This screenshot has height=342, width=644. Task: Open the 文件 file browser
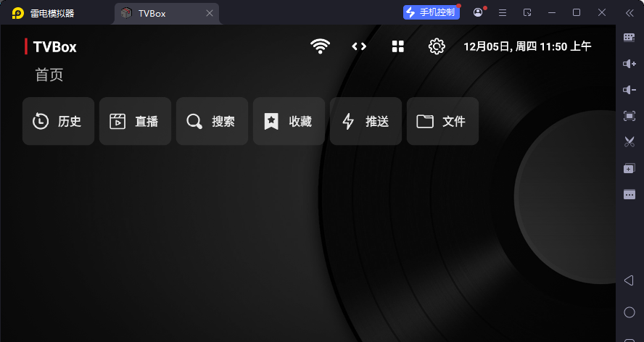point(442,121)
